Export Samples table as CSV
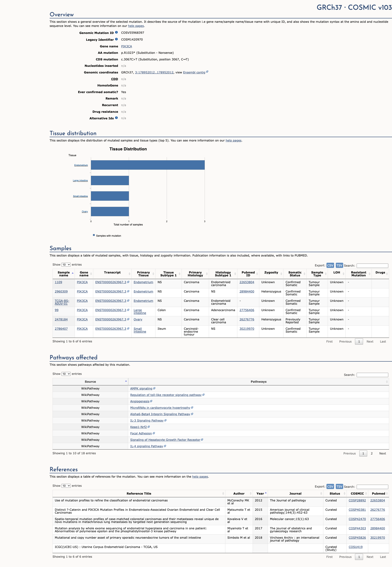The image size is (392, 567). click(330, 265)
